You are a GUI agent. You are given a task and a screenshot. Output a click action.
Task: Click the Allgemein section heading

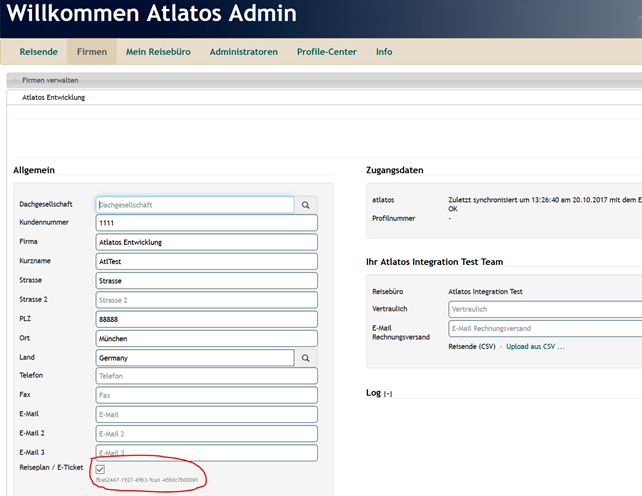34,170
